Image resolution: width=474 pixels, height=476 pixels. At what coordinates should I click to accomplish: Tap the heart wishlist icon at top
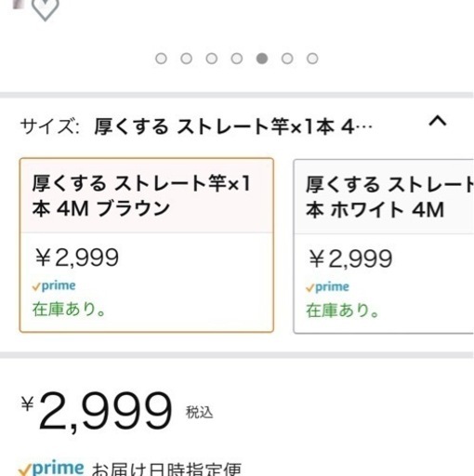click(x=46, y=9)
